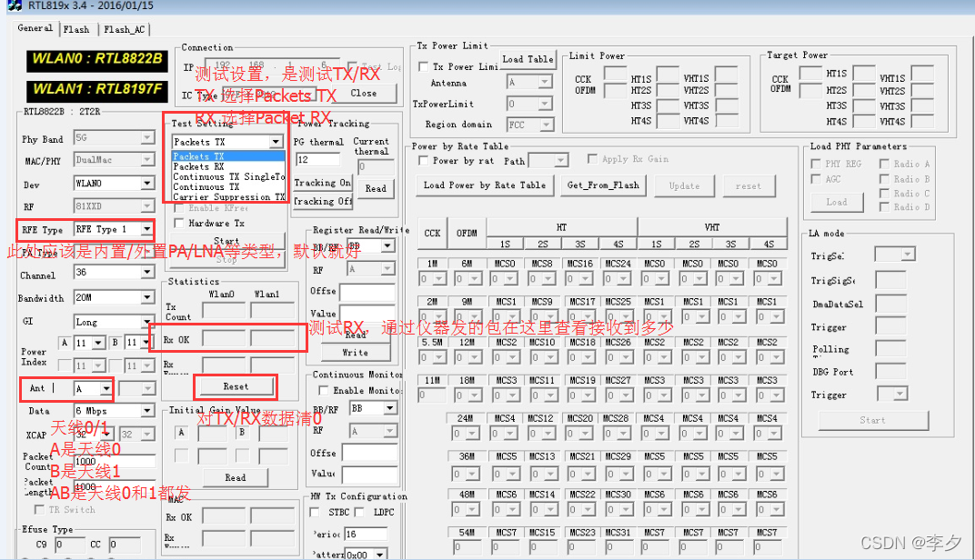The image size is (975, 560).
Task: Expand the Test Setting Packets TX dropdown
Action: pos(276,142)
